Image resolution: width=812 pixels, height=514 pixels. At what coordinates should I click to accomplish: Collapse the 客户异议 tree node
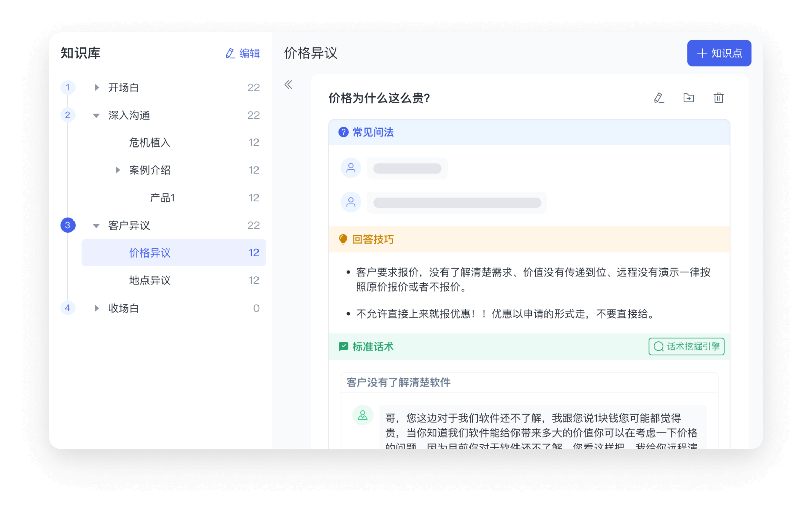[x=96, y=226]
